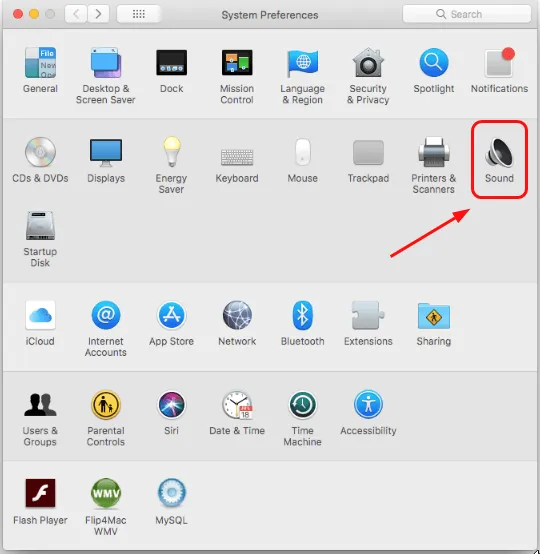This screenshot has height=554, width=540.
Task: Go forward with the right arrow
Action: (x=98, y=14)
